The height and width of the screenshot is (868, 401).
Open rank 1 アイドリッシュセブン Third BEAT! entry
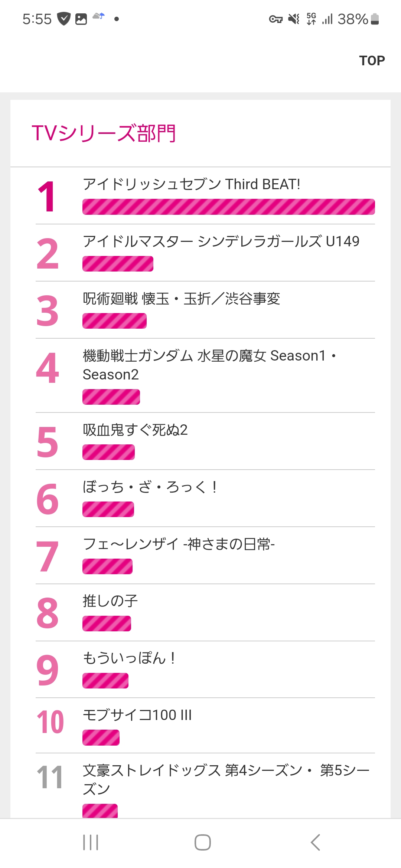click(205, 196)
